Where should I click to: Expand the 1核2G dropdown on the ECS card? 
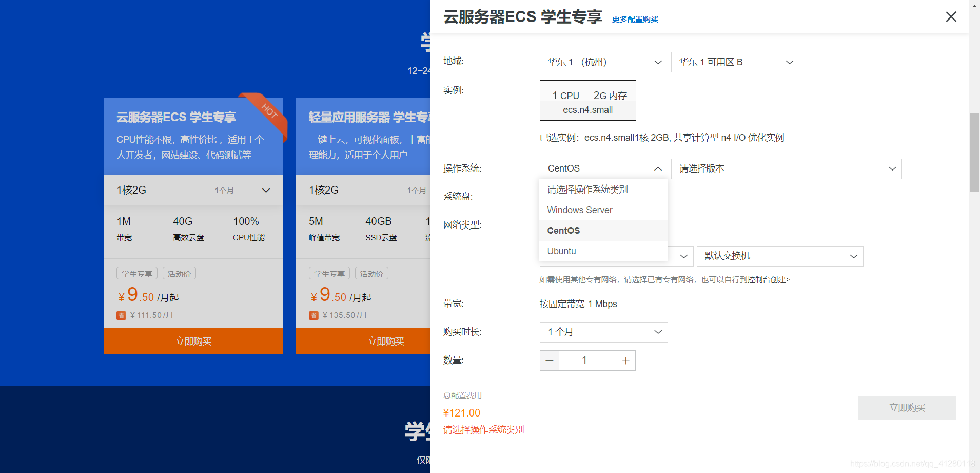coord(193,190)
